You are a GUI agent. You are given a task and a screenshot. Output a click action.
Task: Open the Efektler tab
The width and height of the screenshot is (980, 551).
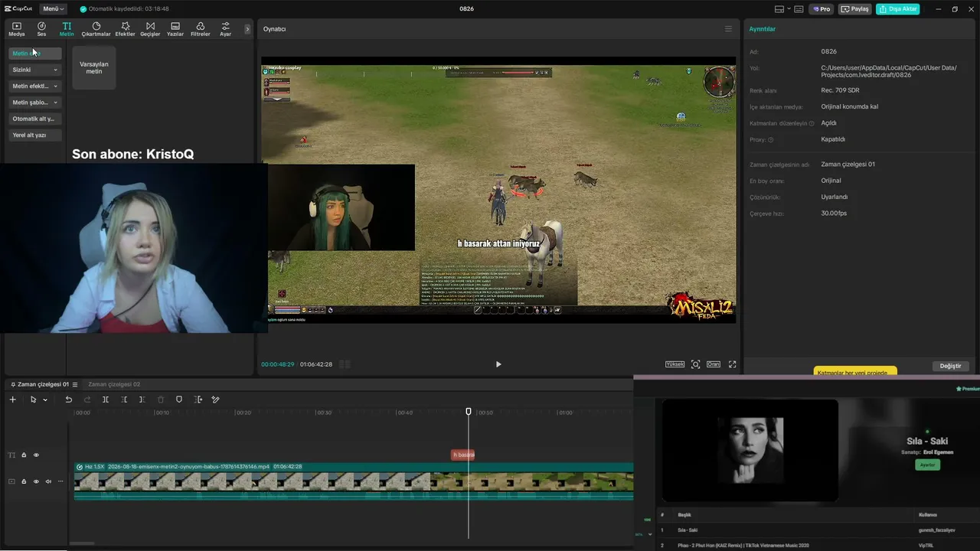125,29
